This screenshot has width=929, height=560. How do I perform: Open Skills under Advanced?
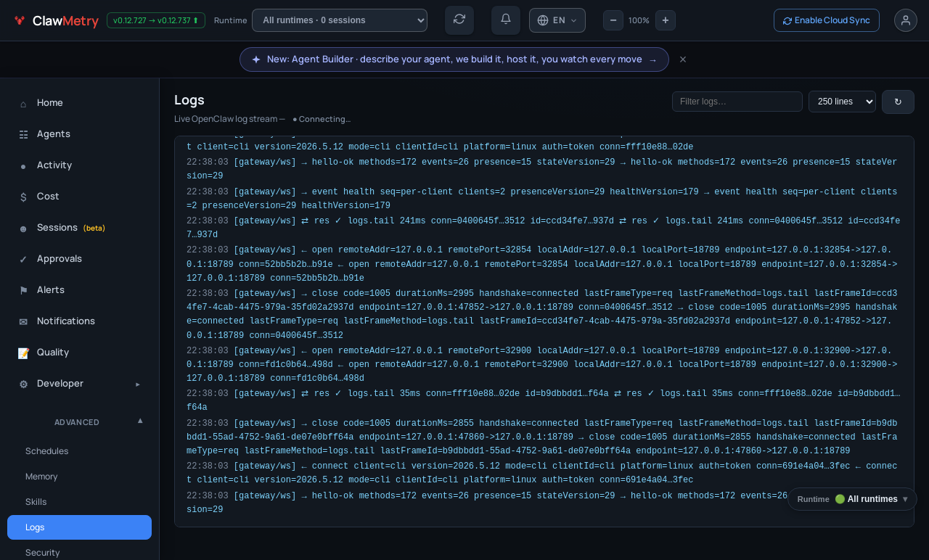(x=80, y=502)
